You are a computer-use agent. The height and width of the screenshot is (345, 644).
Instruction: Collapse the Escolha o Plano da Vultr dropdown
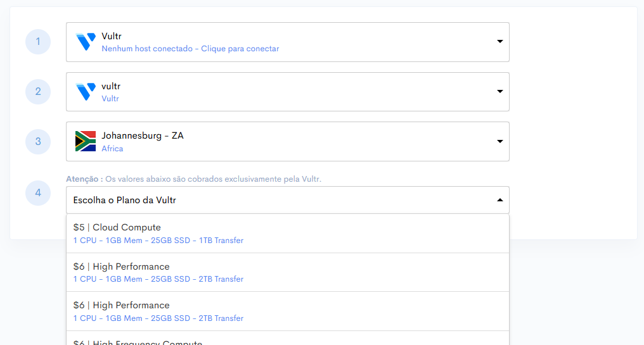500,200
